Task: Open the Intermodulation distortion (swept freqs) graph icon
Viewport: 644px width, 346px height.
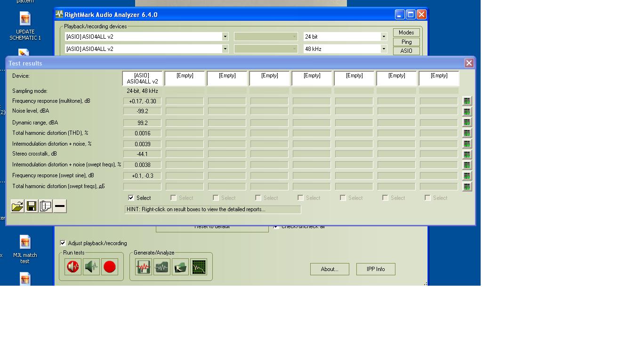Action: 467,165
